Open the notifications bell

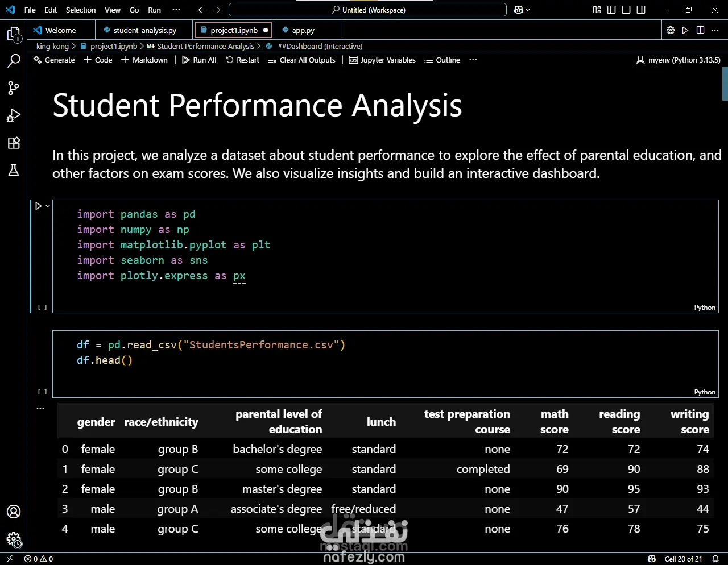tap(715, 559)
